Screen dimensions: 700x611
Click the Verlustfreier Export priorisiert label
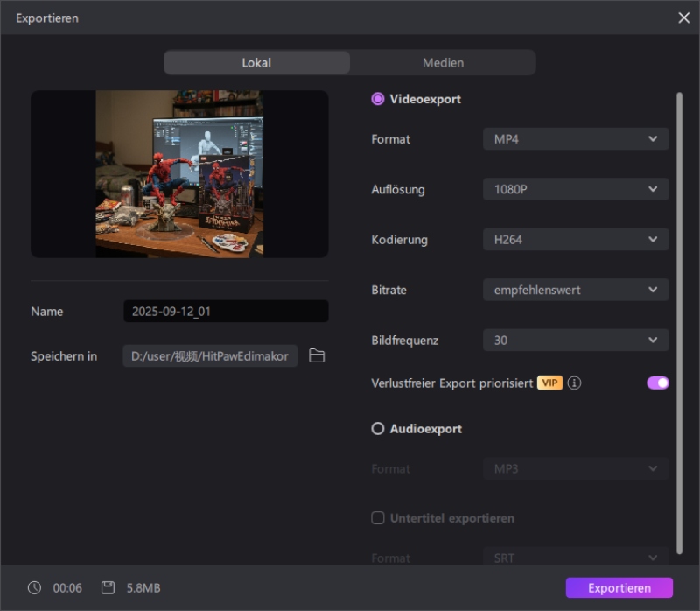451,383
